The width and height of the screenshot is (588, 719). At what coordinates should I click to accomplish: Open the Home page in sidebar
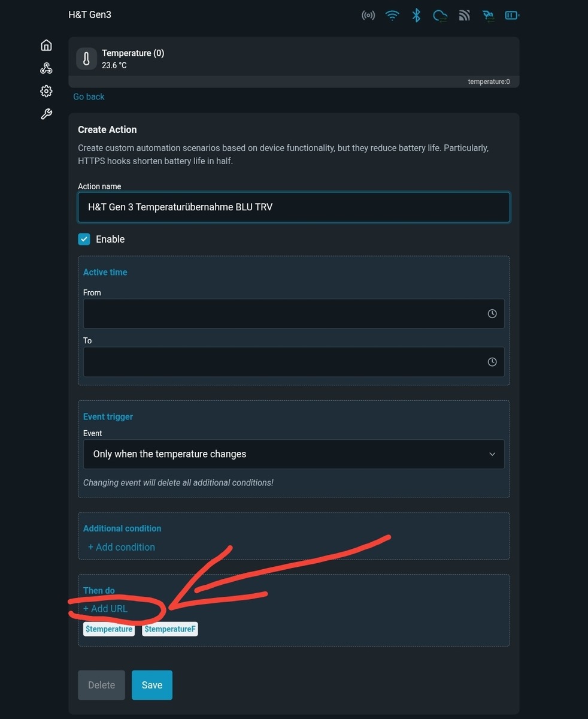pyautogui.click(x=46, y=46)
